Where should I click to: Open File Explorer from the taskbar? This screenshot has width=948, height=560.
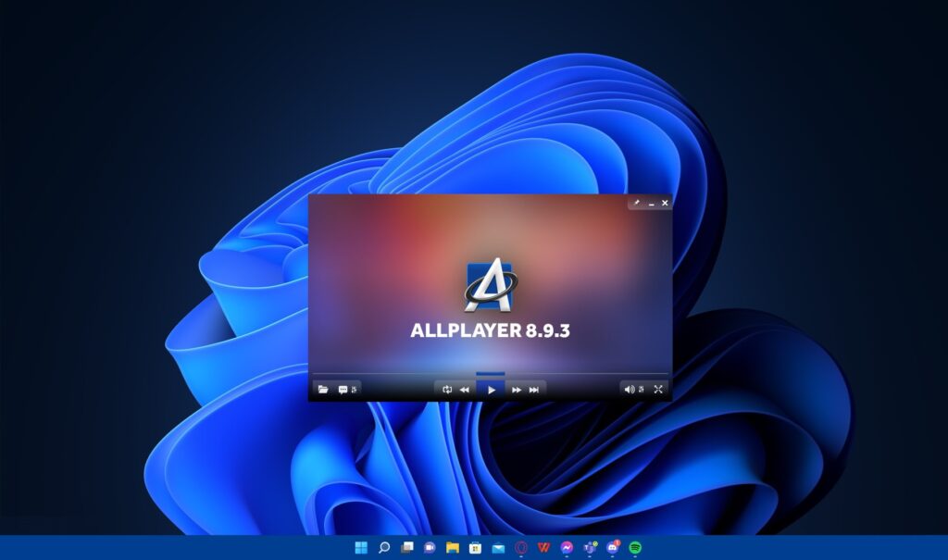(x=452, y=548)
